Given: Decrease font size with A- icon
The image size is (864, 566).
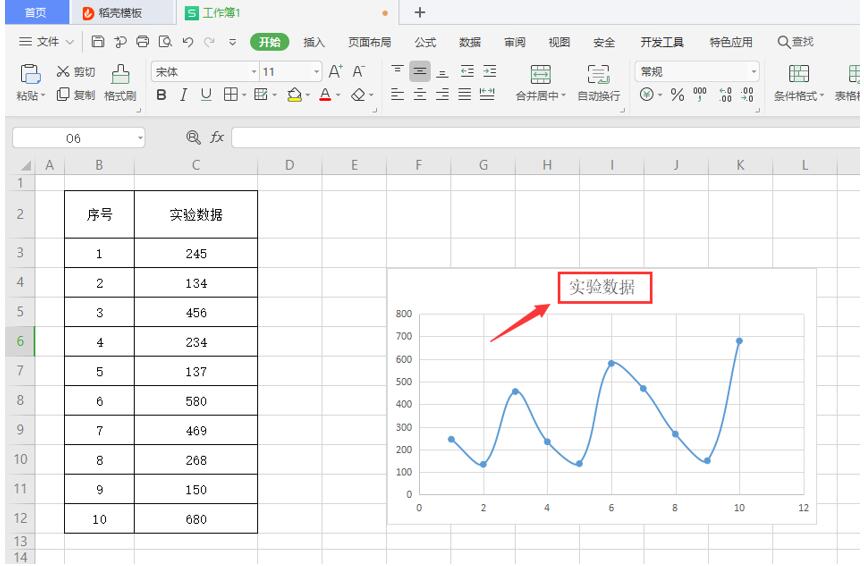Looking at the screenshot, I should pos(358,72).
